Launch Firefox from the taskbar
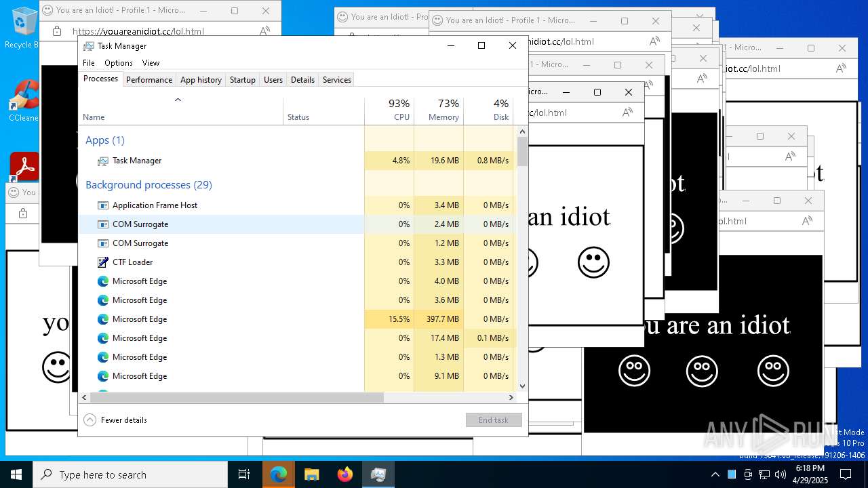The image size is (868, 488). click(345, 474)
